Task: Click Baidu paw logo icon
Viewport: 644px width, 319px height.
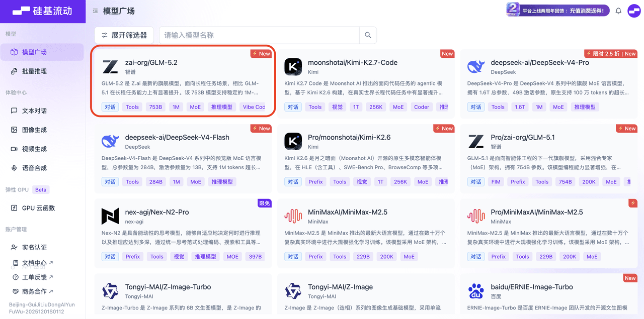Action: coord(476,291)
